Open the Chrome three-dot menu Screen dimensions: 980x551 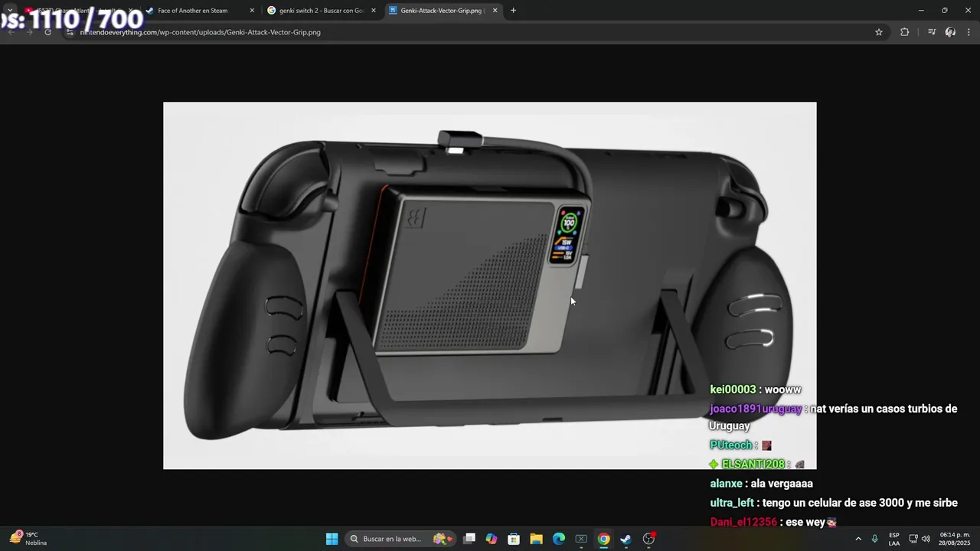pos(969,32)
